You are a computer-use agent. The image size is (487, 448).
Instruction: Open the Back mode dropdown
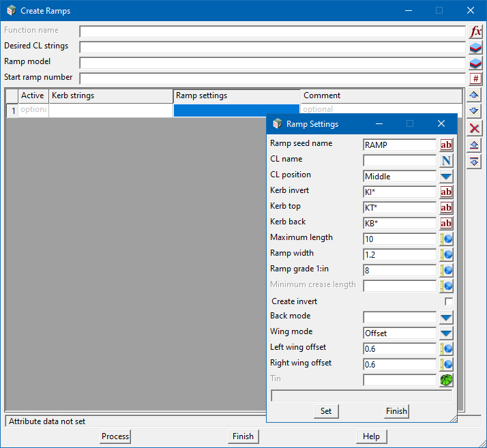tap(446, 318)
